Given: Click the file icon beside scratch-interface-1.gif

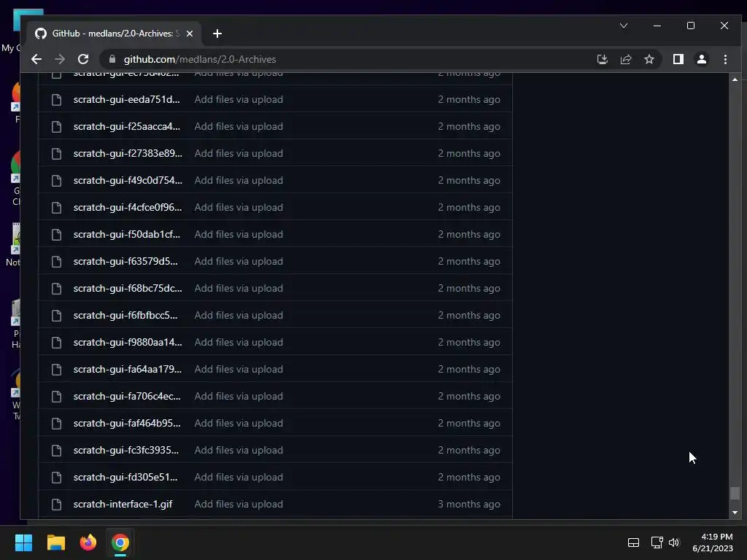Looking at the screenshot, I should (x=56, y=505).
